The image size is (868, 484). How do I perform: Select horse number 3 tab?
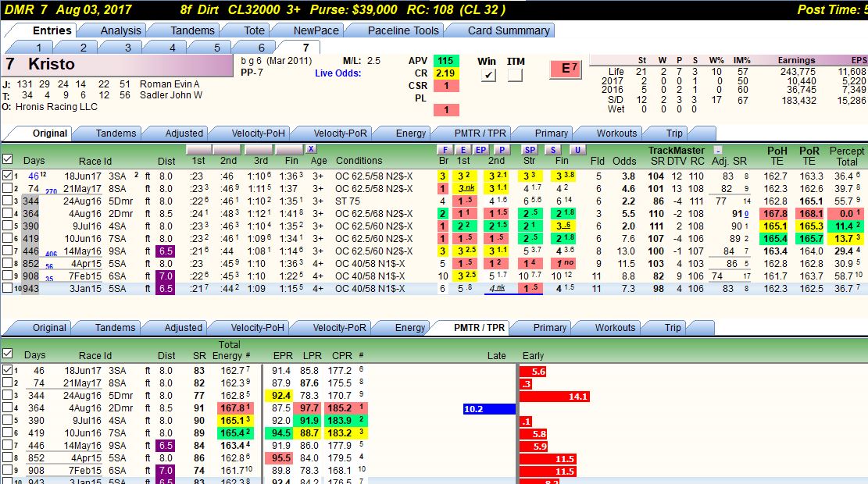pyautogui.click(x=128, y=48)
